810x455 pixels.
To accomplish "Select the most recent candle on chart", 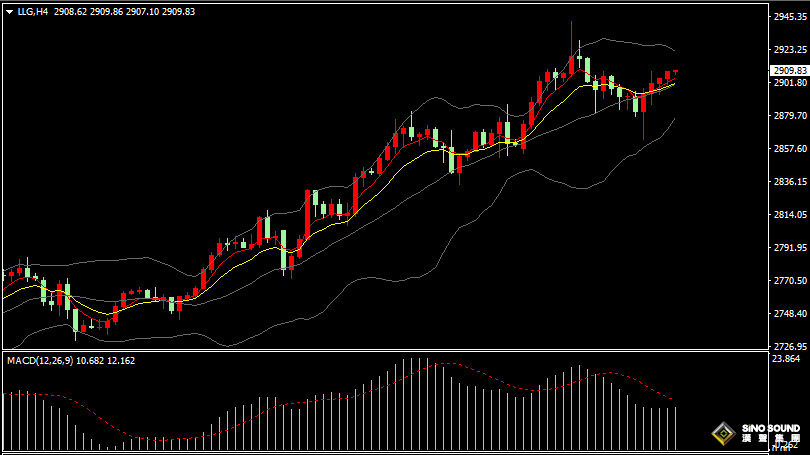I will point(676,71).
